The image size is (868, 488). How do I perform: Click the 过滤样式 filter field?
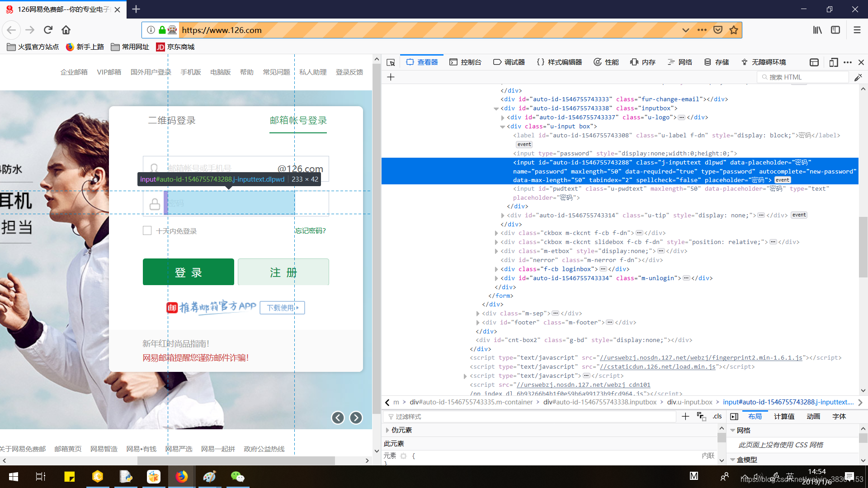[530, 416]
